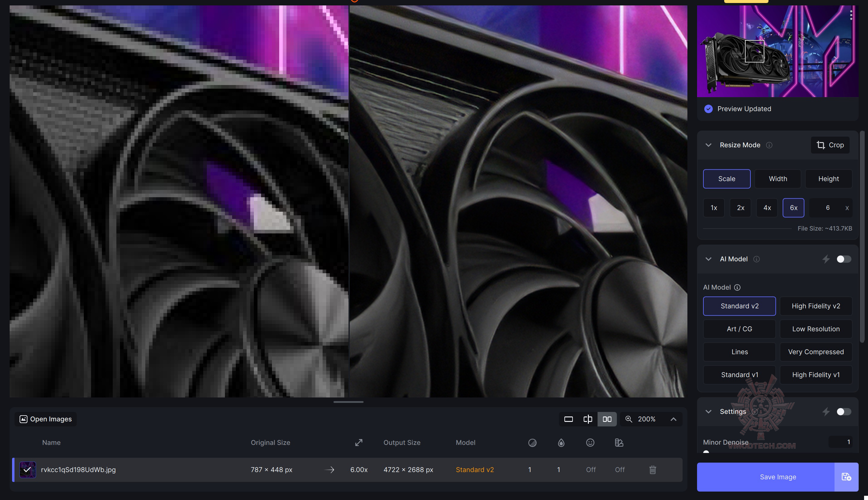Switch to split slider view icon
Image resolution: width=868 pixels, height=500 pixels.
588,419
